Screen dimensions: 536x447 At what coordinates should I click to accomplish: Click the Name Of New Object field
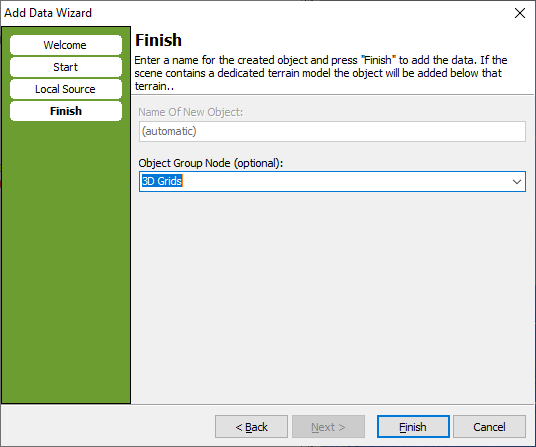point(332,131)
